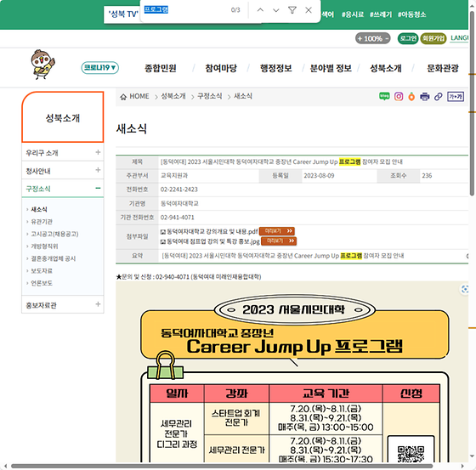The image size is (476, 470).
Task: Click #쓰레기 hashtag link
Action: [x=381, y=14]
